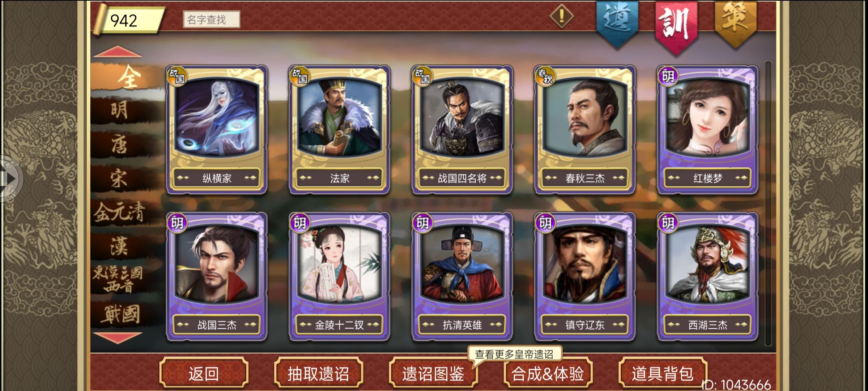Filter by the 金元清 tab
868x391 pixels.
coord(119,212)
